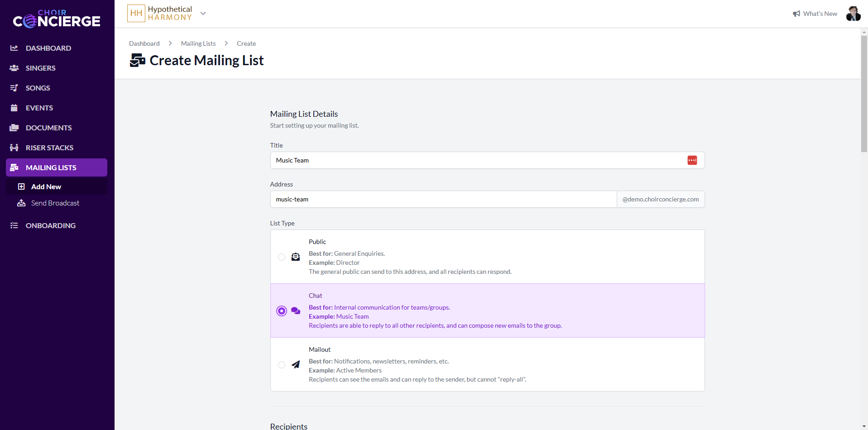Select the Mailout list type radio button
The height and width of the screenshot is (430, 868).
point(282,365)
